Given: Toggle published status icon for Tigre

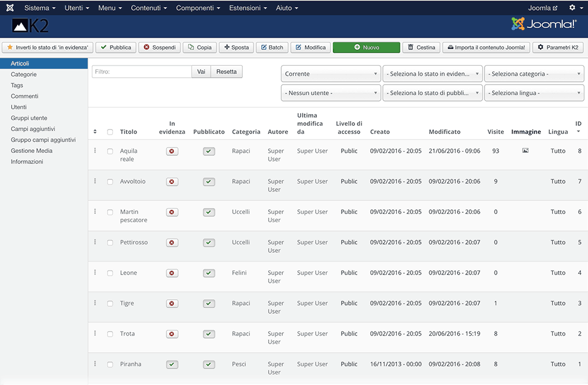Looking at the screenshot, I should tap(209, 304).
